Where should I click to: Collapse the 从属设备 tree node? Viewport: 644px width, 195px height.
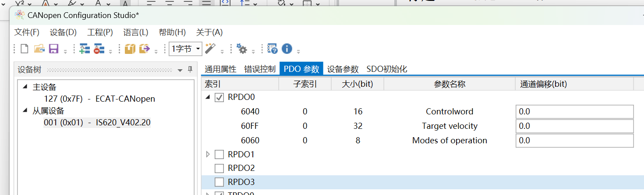click(25, 110)
